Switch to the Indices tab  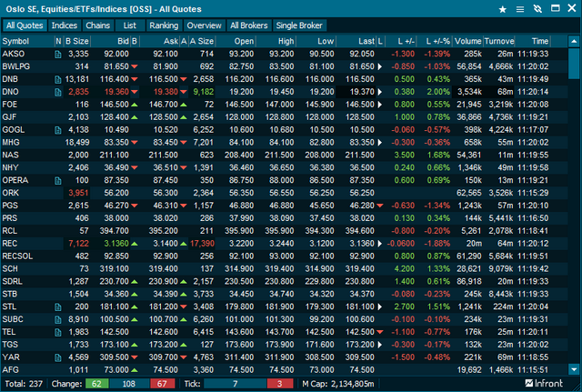pyautogui.click(x=65, y=25)
